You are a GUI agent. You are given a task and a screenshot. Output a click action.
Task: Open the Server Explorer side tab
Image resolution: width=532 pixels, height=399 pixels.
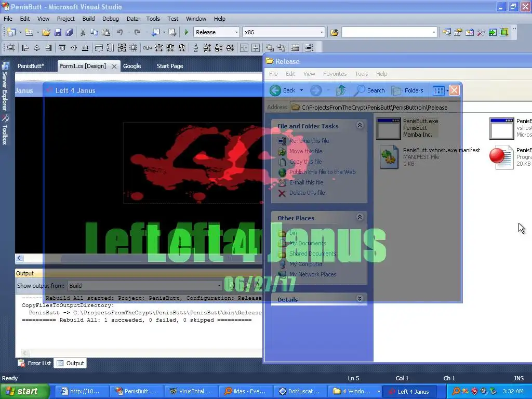pyautogui.click(x=5, y=87)
